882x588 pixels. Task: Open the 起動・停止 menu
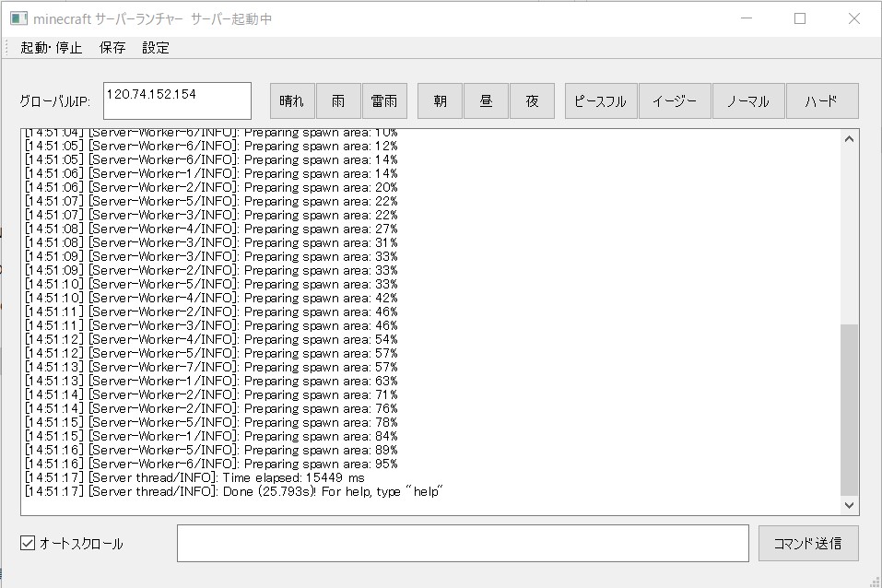click(x=51, y=48)
